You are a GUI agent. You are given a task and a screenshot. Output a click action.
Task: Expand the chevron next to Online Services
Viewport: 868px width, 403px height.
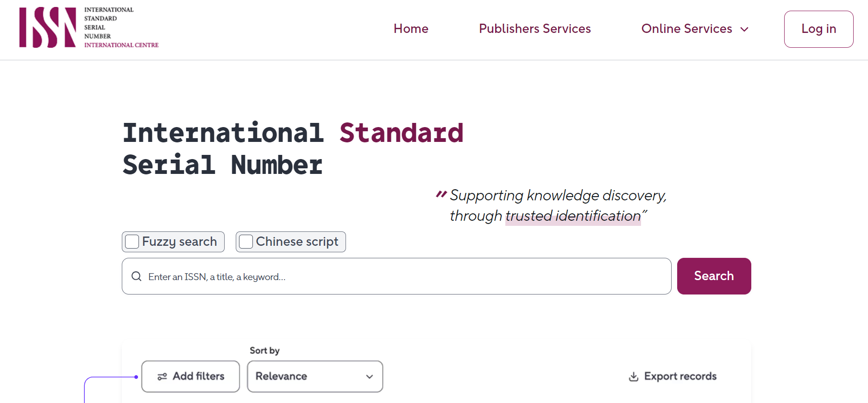coord(744,29)
